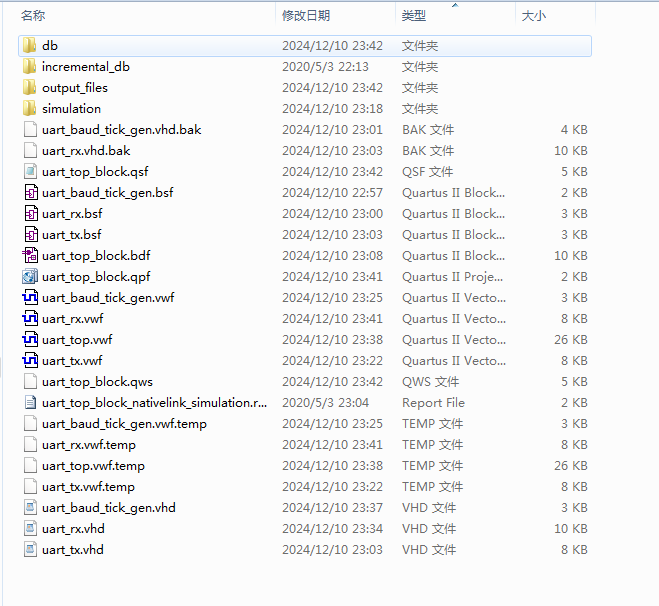Click the date 2020/5/3 22:13
The width and height of the screenshot is (659, 606).
[325, 66]
